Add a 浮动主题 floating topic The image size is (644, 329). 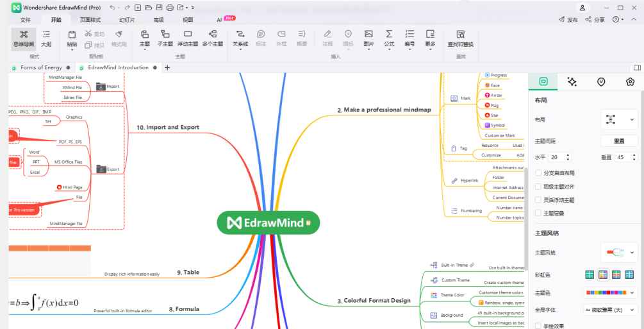tap(187, 38)
